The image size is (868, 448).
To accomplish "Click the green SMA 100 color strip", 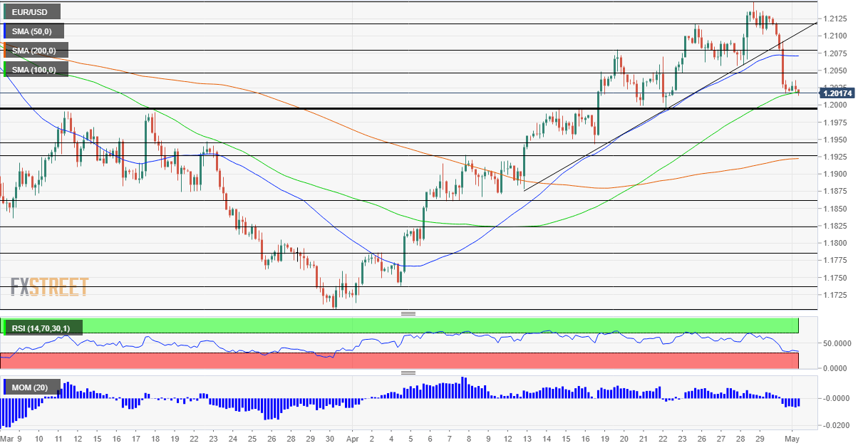I will coord(6,69).
